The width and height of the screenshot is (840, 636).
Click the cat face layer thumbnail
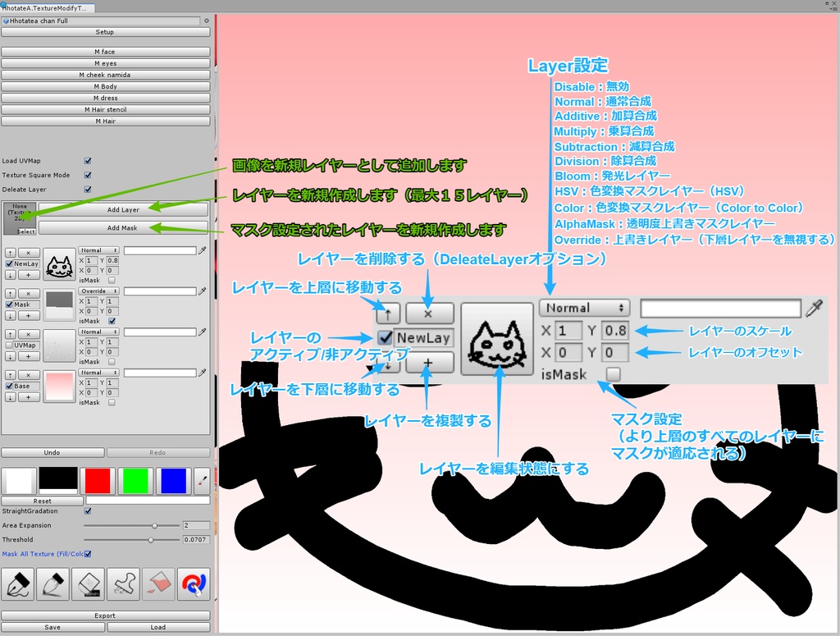[59, 264]
